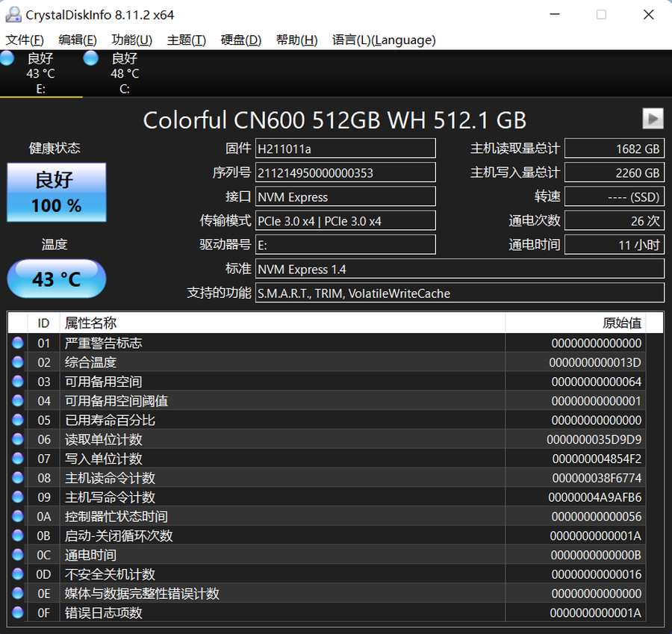Click the status dot for row 0F 错误日志项数

click(18, 612)
